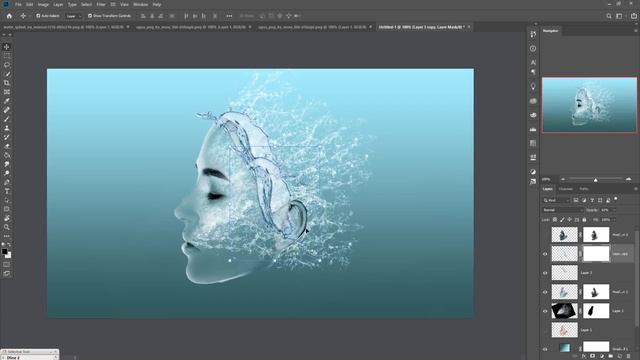
Task: Open the Layers panel flyout menu
Action: (636, 189)
